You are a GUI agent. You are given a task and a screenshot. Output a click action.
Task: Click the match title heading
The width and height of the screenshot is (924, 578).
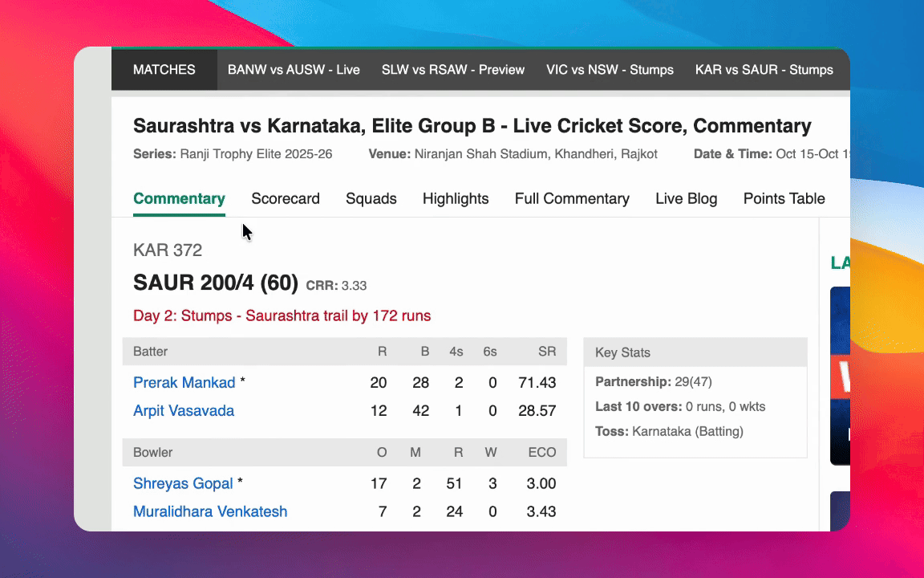tap(472, 125)
